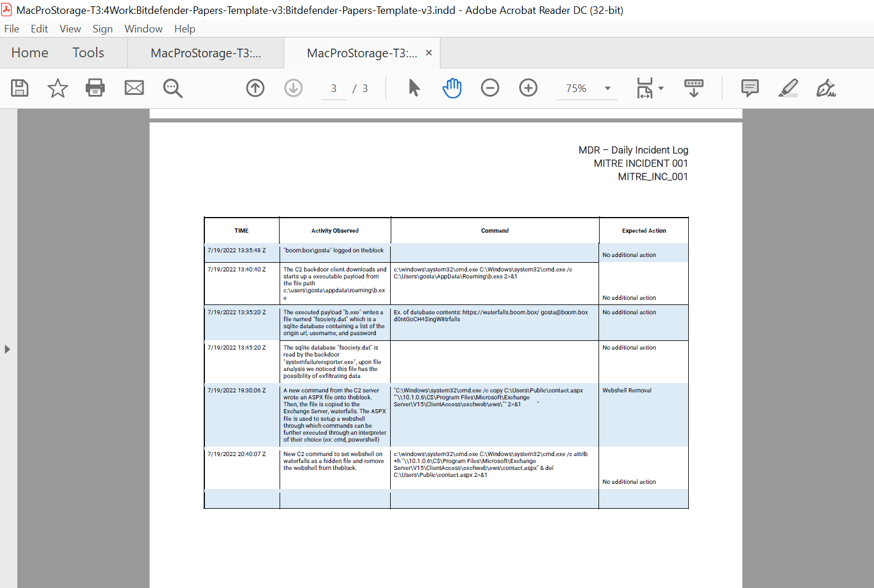Image resolution: width=874 pixels, height=588 pixels.
Task: Select the highlight text pen tool
Action: click(788, 88)
